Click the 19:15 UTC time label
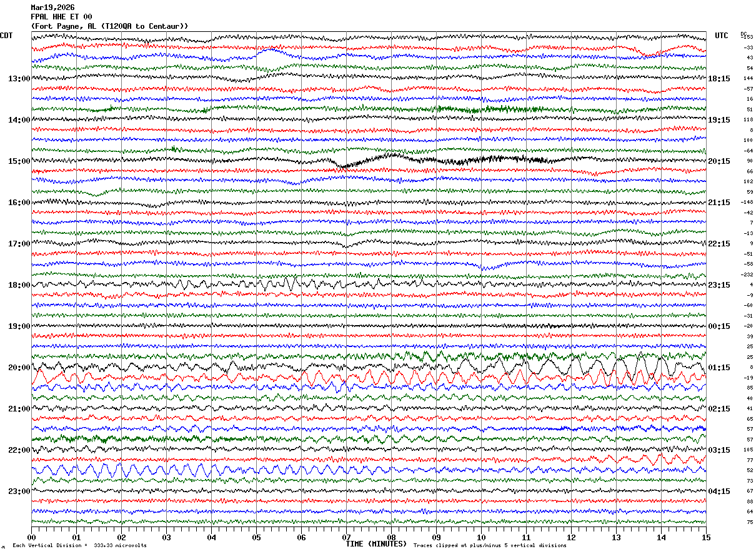Viewport: 756px width, 554px height. (x=719, y=120)
